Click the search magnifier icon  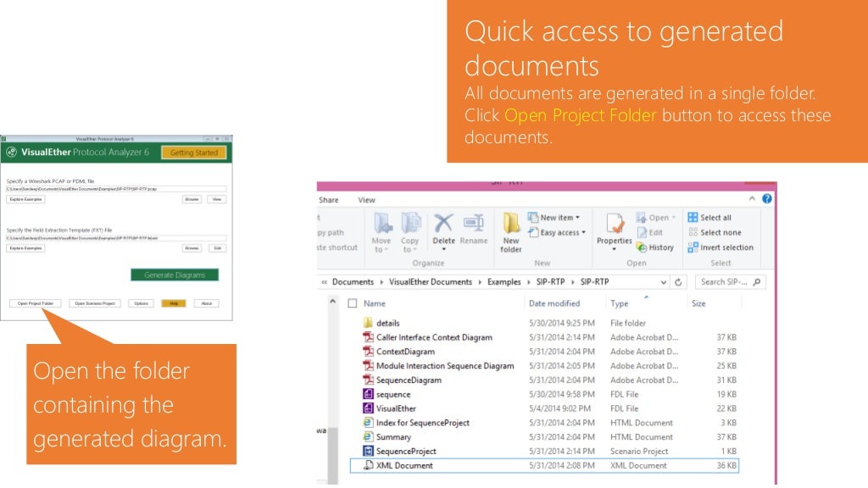(x=757, y=282)
